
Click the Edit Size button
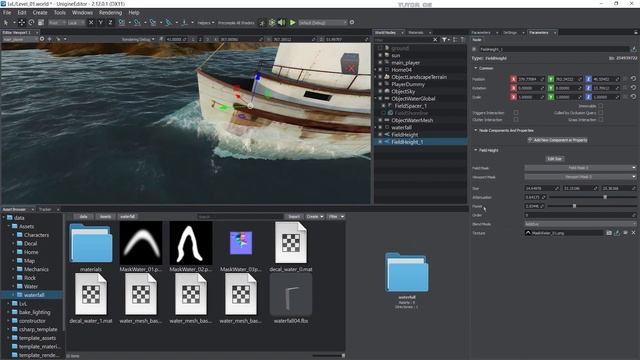[x=555, y=159]
